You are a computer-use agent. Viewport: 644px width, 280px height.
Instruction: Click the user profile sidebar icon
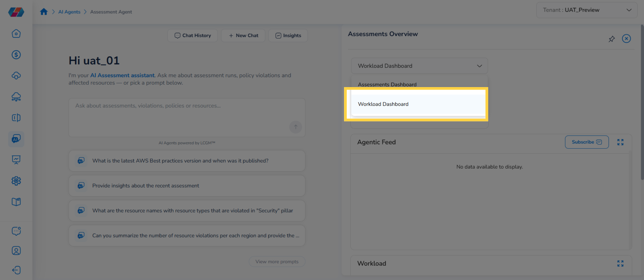click(16, 251)
